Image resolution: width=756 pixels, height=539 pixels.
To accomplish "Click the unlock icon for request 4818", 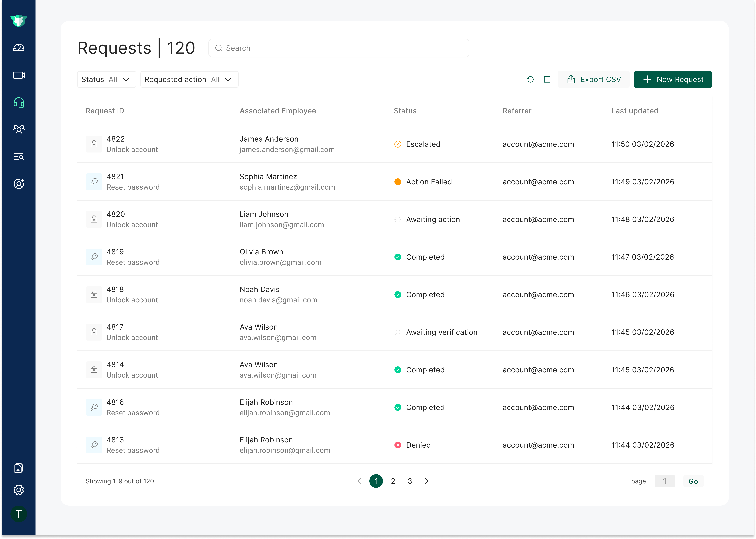I will click(94, 294).
